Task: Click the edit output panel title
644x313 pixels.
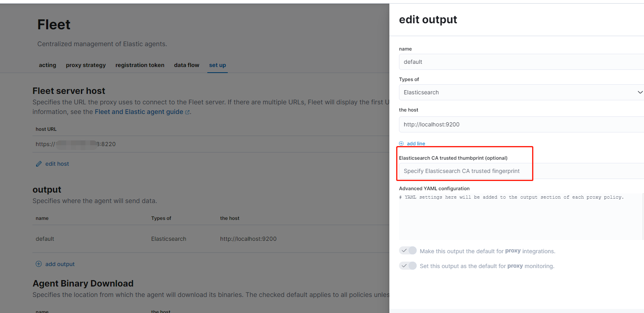Action: click(x=428, y=20)
